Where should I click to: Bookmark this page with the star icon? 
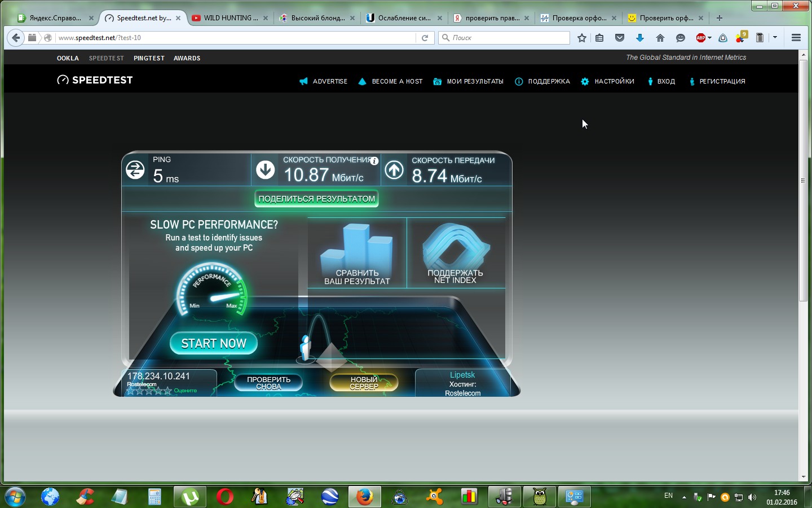click(582, 38)
